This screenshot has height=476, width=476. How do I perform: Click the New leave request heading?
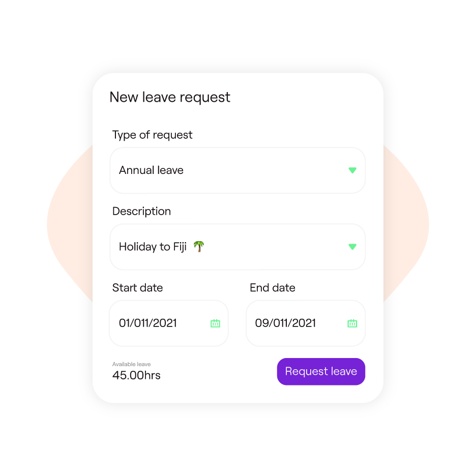click(x=170, y=98)
